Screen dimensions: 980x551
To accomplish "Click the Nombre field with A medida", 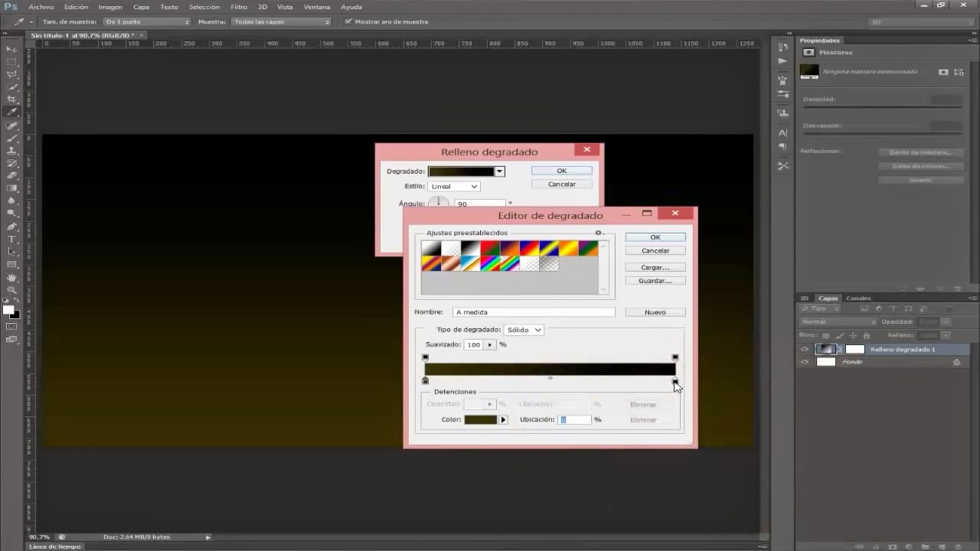I will 534,312.
